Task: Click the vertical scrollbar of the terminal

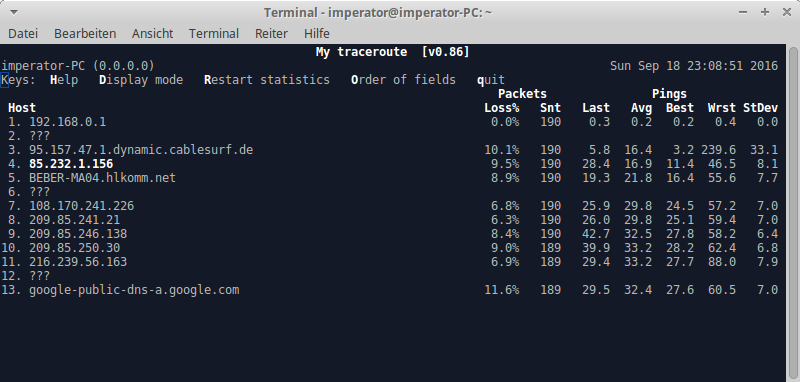Action: (793, 213)
